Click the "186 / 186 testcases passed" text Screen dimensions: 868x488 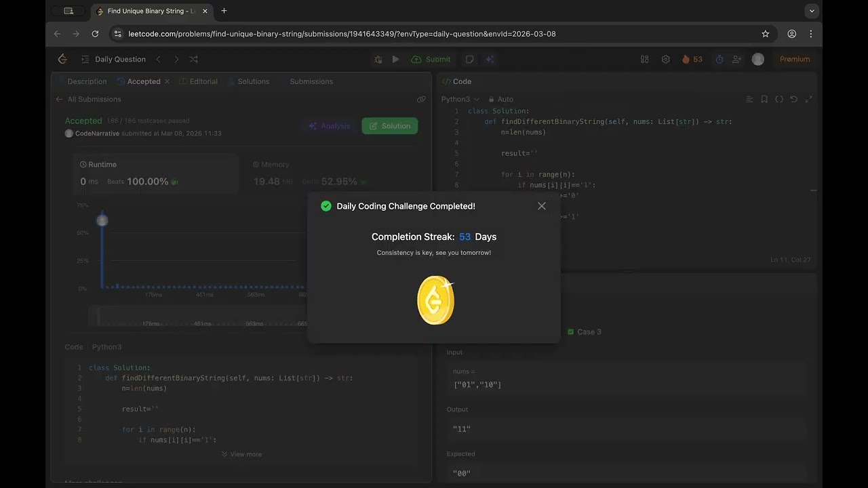pos(148,121)
